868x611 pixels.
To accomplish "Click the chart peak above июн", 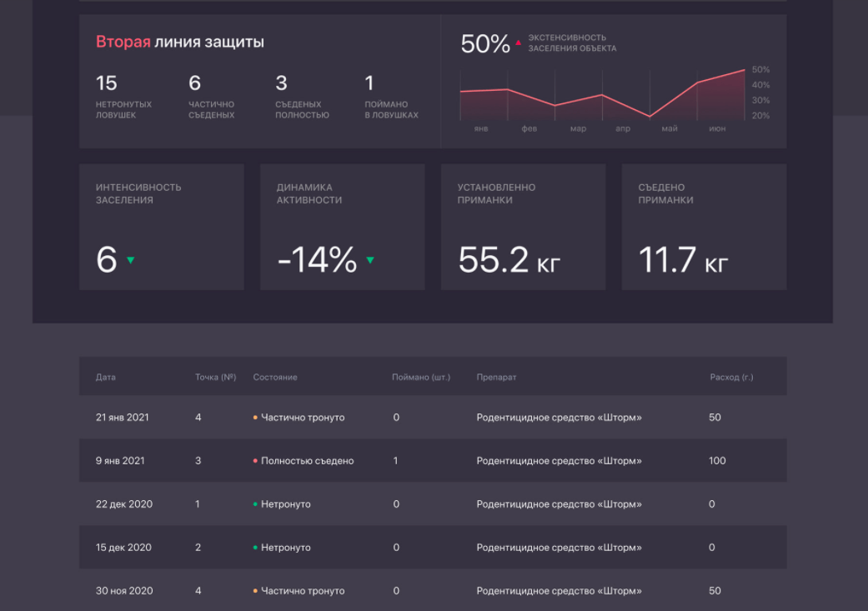I will tap(743, 71).
